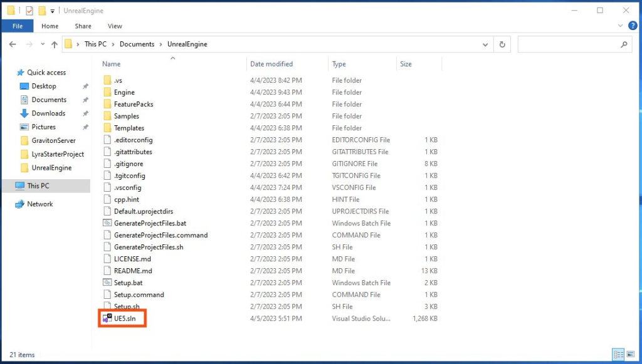This screenshot has height=364, width=642.
Task: Click the Properties quick access toolbar icon
Action: 29,11
